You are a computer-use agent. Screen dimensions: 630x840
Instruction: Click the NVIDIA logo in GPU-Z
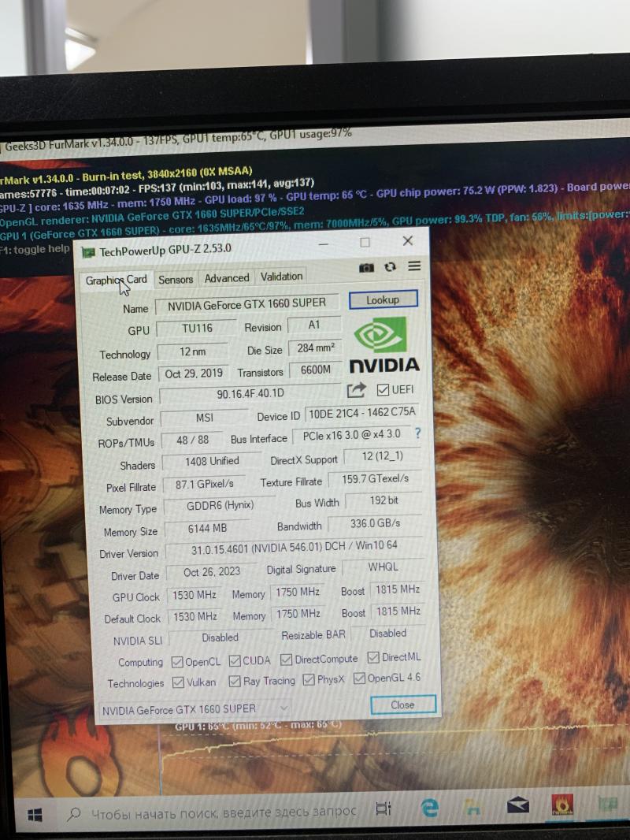[384, 344]
